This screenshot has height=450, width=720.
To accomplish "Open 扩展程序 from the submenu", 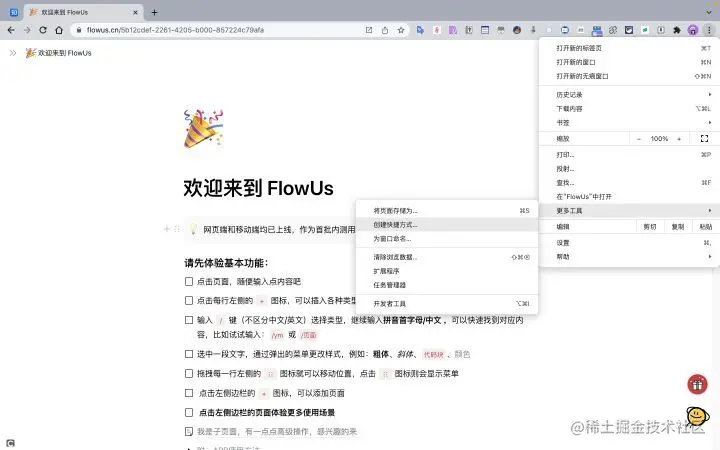I will pos(447,271).
